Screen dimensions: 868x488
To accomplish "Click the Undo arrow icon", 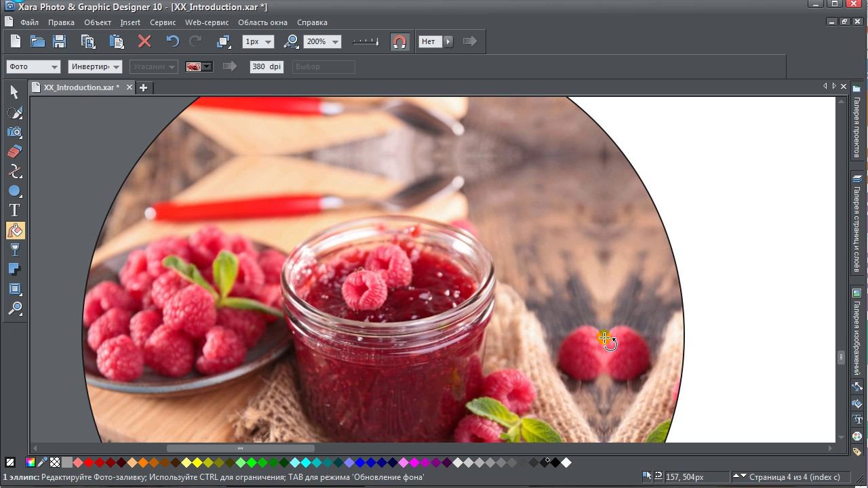I will (172, 42).
